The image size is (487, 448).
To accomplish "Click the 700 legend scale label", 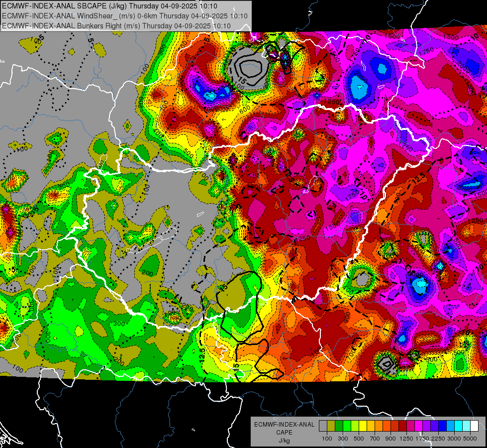I will (x=375, y=439).
